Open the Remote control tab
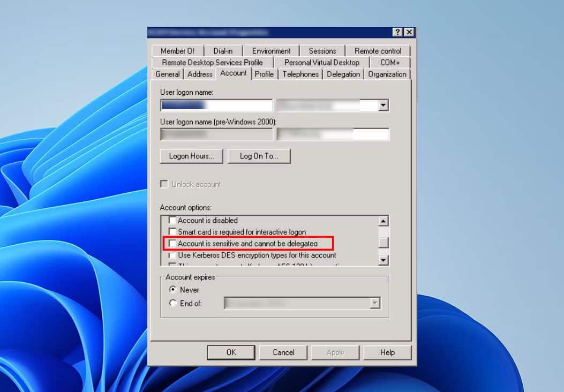Viewport: 564px width, 392px height. pos(378,51)
